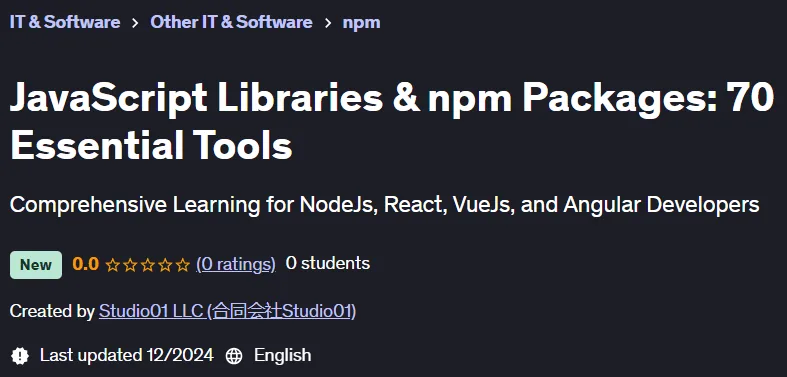Visit Studio01 LLC instructor profile link
787x377 pixels.
coord(227,311)
